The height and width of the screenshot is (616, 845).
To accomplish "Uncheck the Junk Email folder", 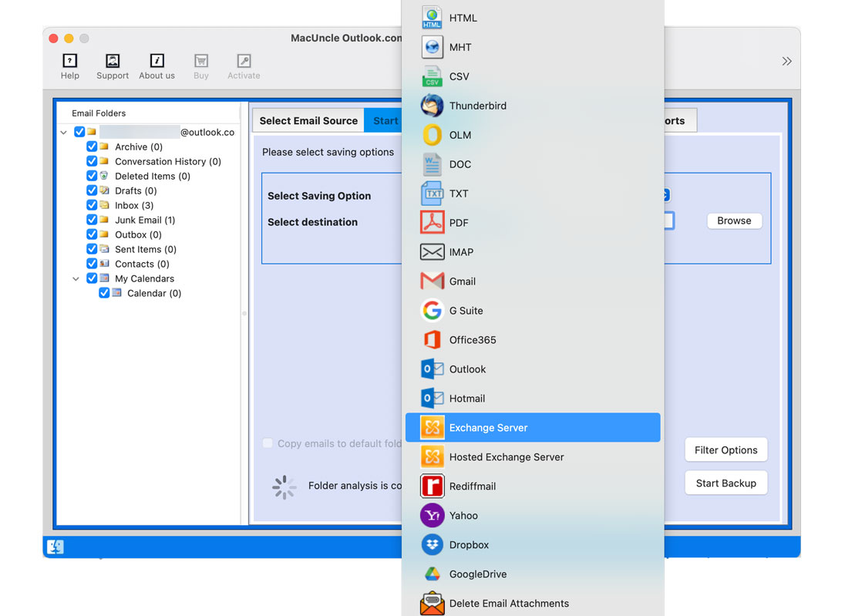I will click(x=91, y=220).
